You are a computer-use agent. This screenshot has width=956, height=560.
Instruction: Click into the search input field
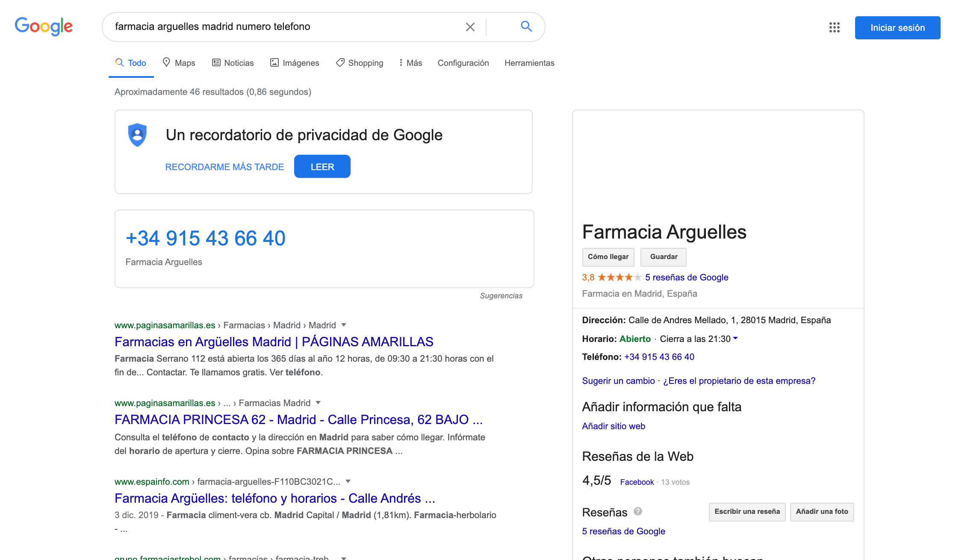click(286, 27)
